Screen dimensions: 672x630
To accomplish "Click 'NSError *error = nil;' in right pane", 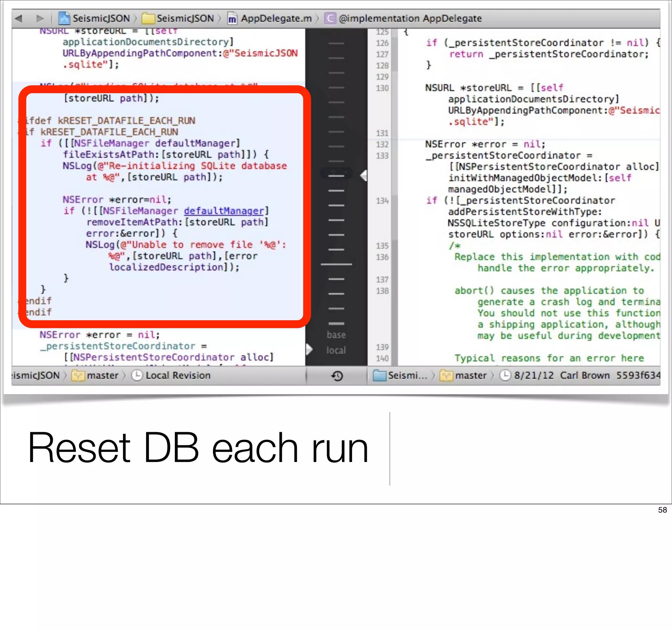I will (485, 144).
